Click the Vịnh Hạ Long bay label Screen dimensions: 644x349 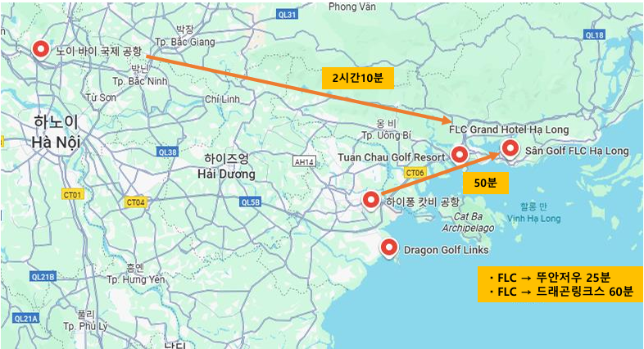pos(534,219)
